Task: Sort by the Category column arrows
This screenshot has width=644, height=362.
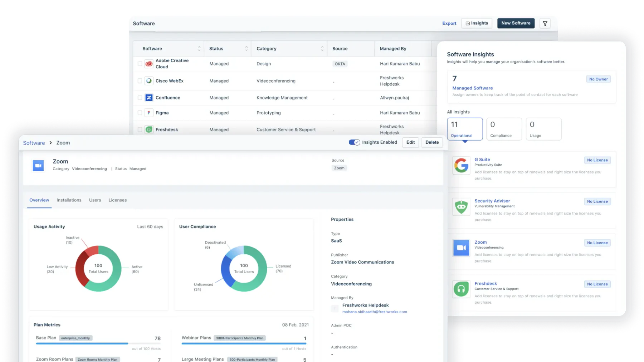Action: [x=322, y=49]
